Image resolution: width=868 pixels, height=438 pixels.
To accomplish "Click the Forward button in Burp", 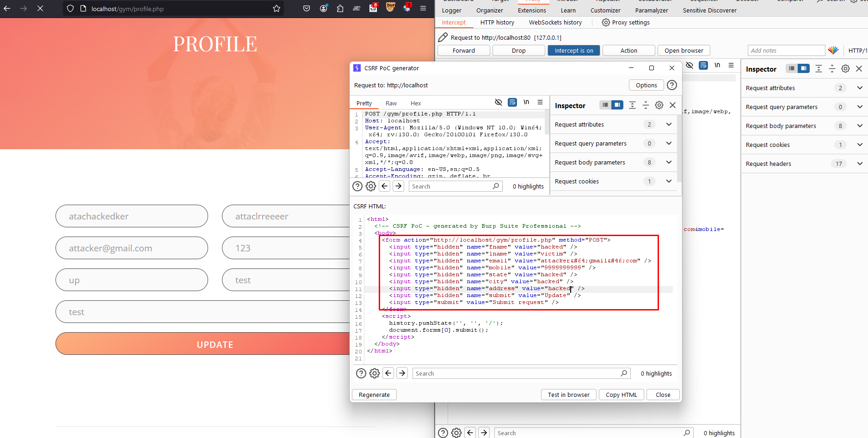I will click(x=464, y=50).
